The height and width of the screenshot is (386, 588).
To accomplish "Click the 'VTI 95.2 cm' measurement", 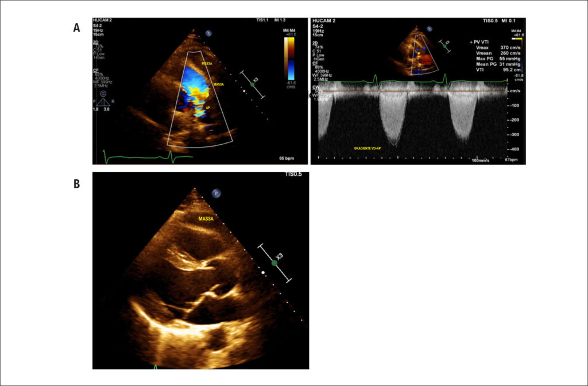I will click(498, 70).
